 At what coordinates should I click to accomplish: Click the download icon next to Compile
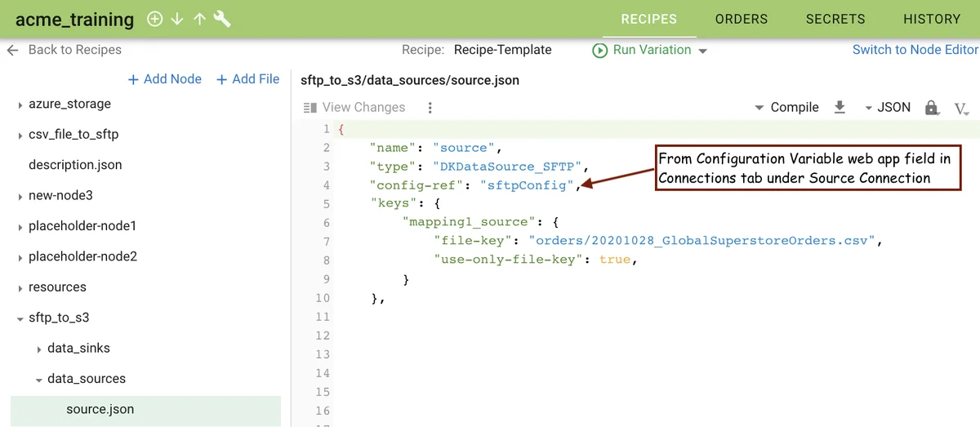pos(840,107)
